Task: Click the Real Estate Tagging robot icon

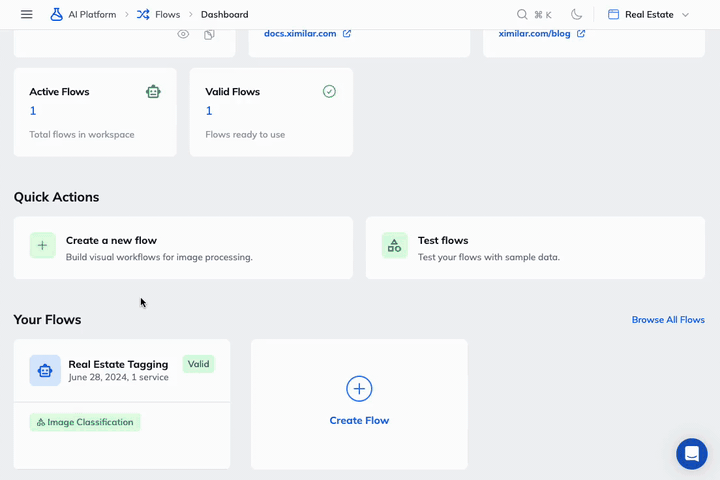Action: tap(45, 370)
